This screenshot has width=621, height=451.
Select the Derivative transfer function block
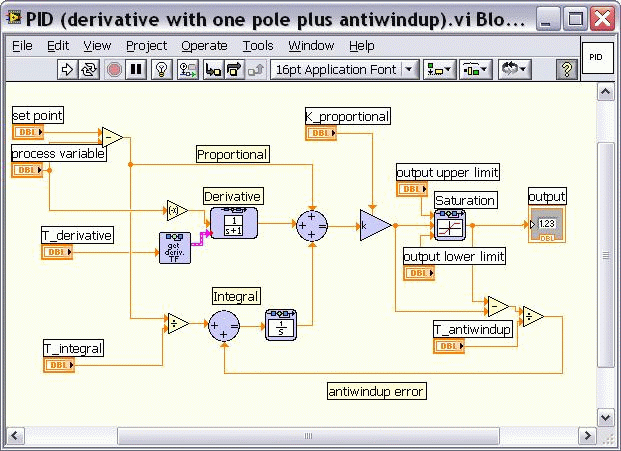234,223
